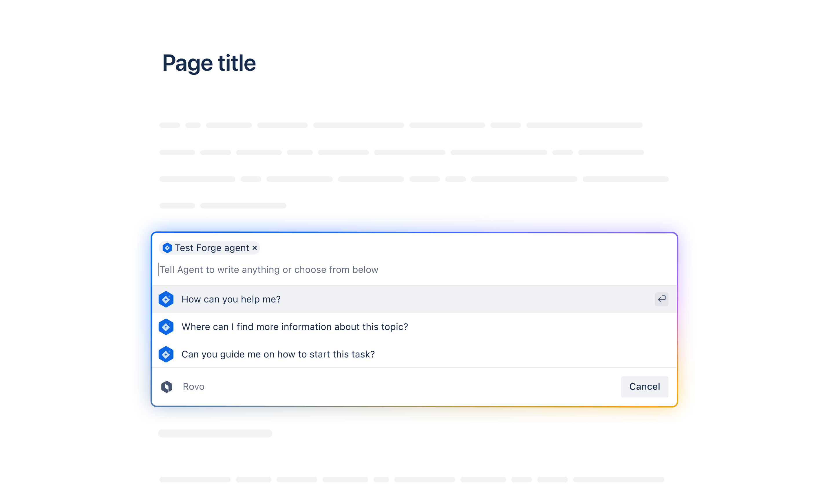Screen dimensions: 834x504
Task: Click the second placeholder line under Page title
Action: click(401, 152)
